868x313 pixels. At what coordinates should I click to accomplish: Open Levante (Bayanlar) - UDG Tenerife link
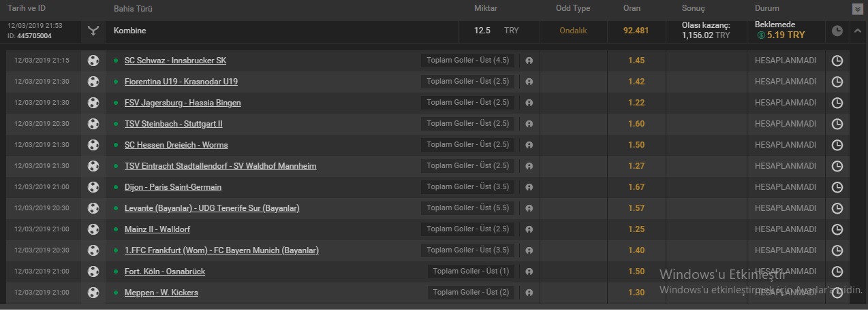point(212,208)
